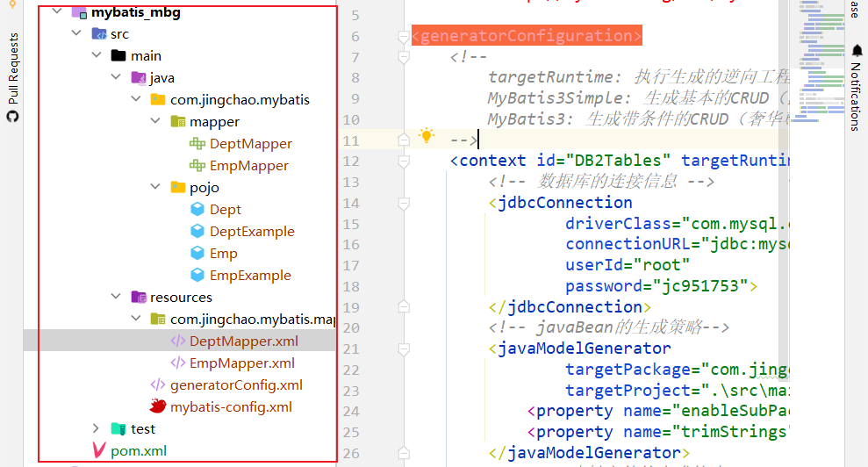Select the DeptExample class file

(252, 231)
